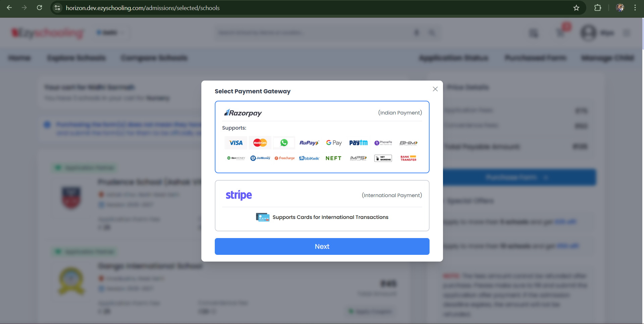
Task: Click the VISA card icon
Action: pyautogui.click(x=236, y=143)
